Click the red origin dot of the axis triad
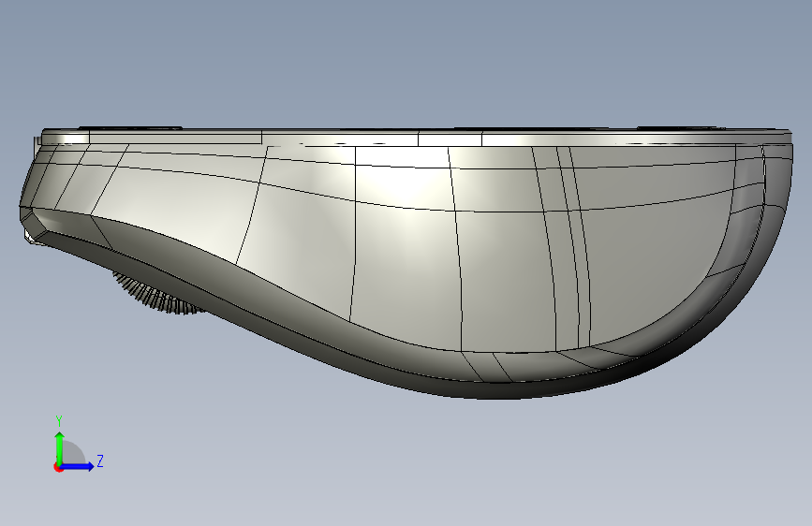Screen dimensions: 812x526 coord(58,467)
